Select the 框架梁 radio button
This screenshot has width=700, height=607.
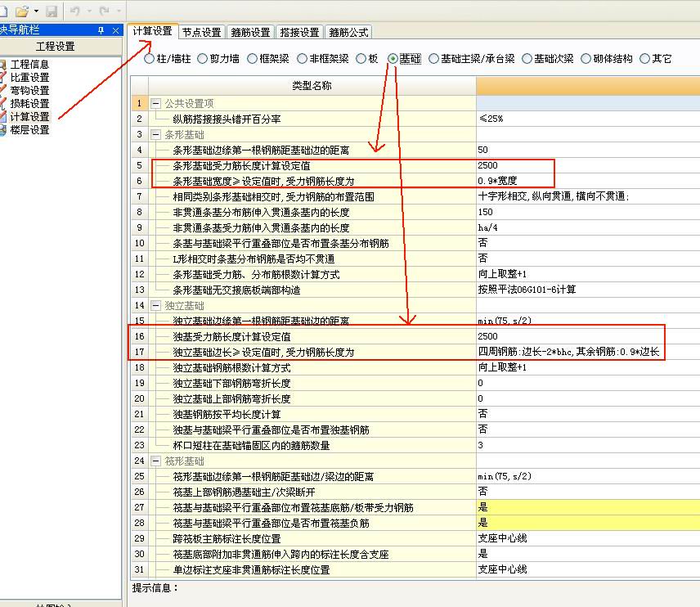tap(252, 59)
